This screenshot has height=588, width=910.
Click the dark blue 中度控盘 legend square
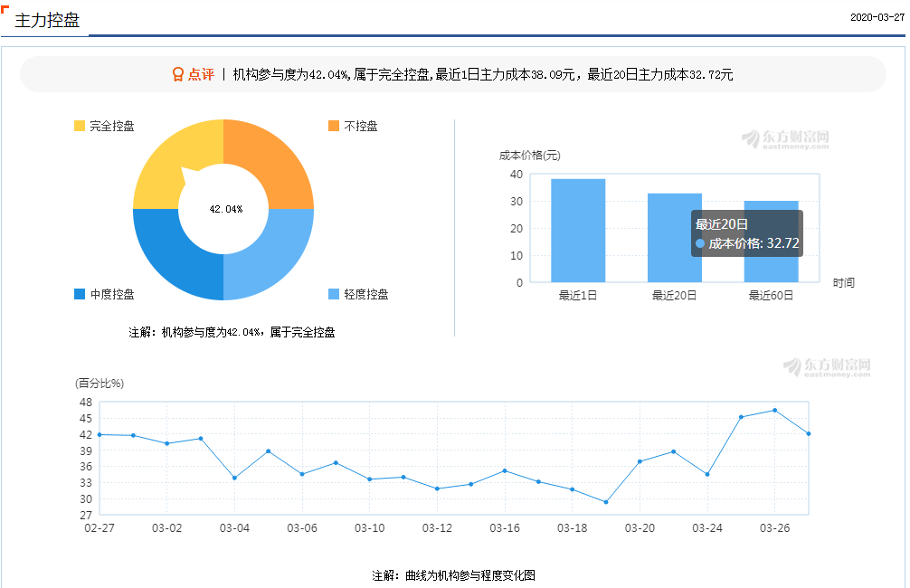pos(81,294)
